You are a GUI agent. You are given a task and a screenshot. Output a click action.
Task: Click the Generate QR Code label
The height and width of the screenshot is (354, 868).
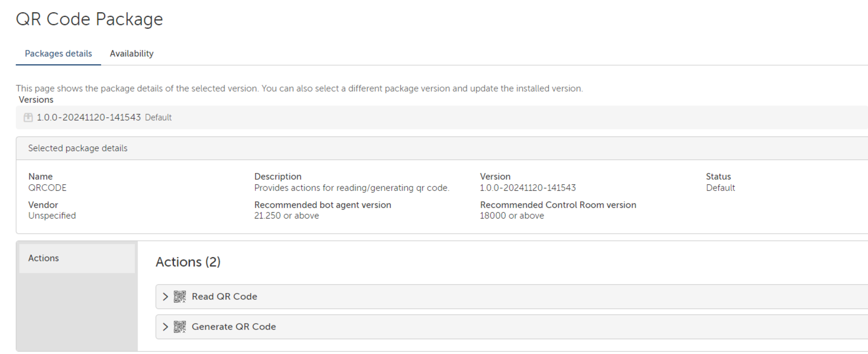click(x=234, y=326)
